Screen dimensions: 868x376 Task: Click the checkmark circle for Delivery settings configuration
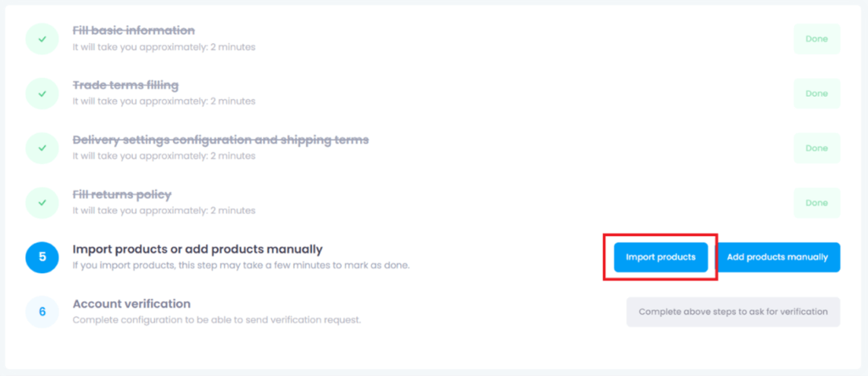(x=42, y=148)
